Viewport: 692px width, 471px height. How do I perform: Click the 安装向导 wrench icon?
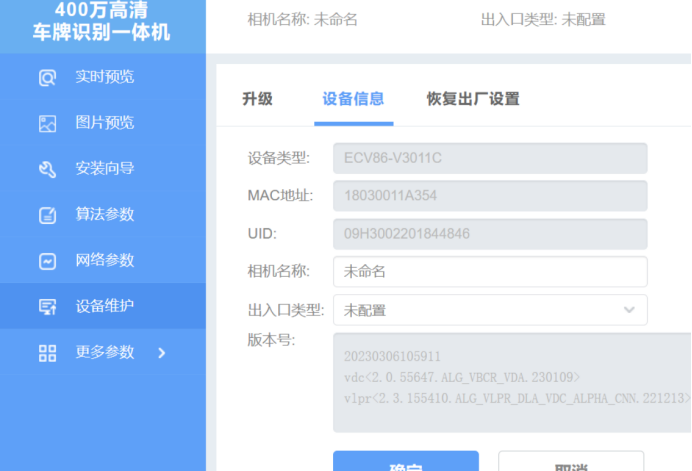coord(47,169)
